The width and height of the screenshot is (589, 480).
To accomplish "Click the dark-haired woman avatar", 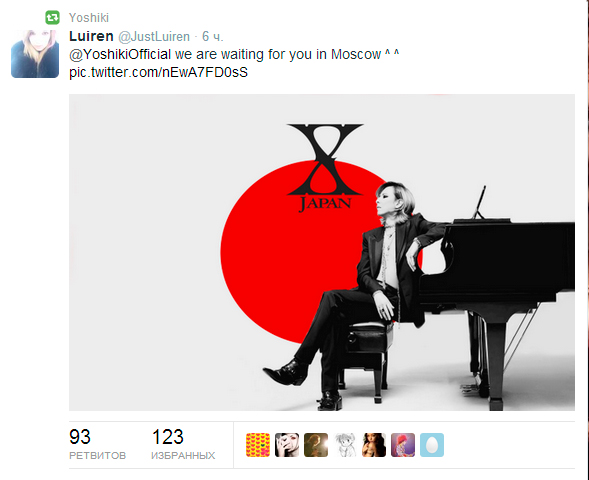I will (374, 445).
